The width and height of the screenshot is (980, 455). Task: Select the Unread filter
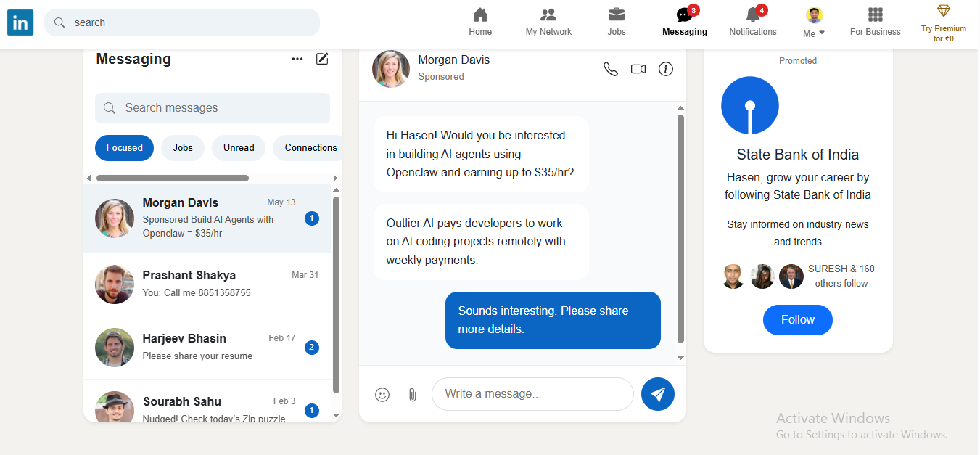click(239, 147)
